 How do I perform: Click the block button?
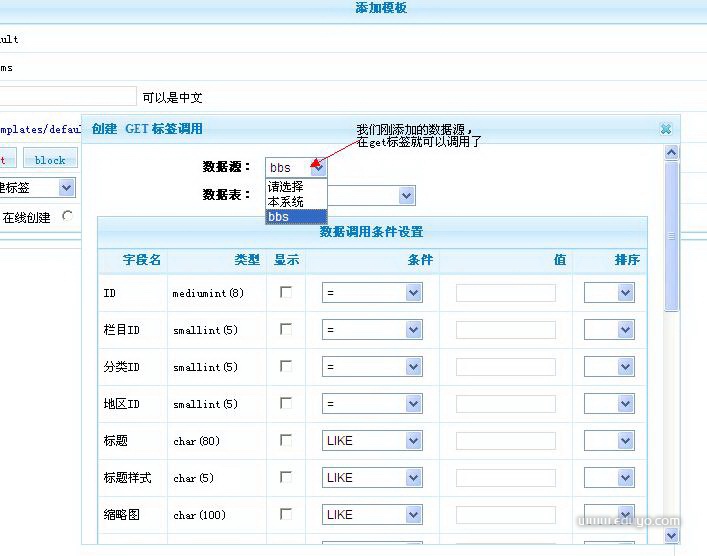coord(50,160)
